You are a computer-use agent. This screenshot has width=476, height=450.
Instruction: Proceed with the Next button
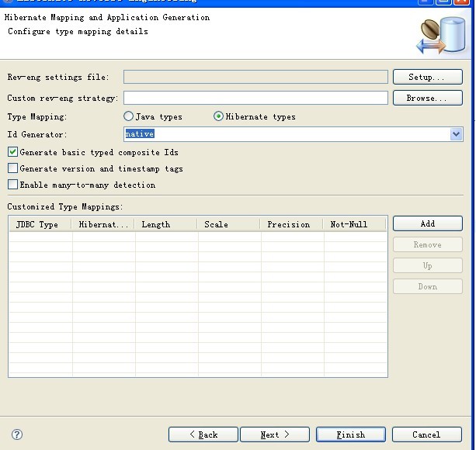(x=275, y=434)
